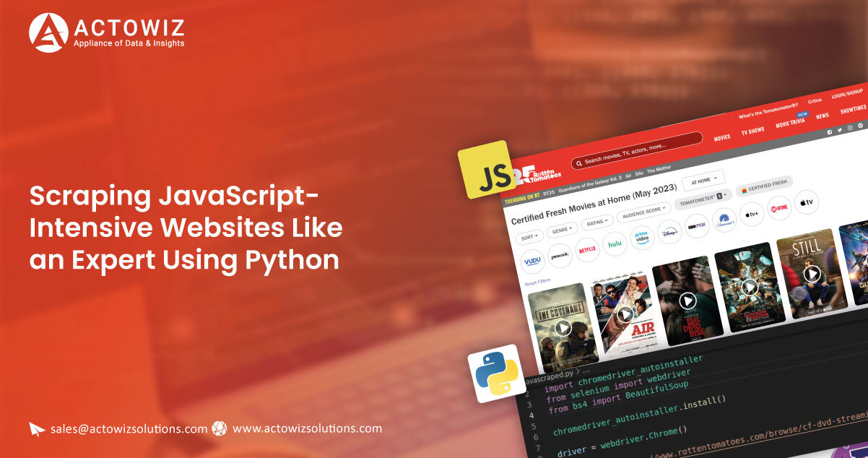Image resolution: width=868 pixels, height=458 pixels.
Task: Open Rotten Tomatoes Instagram page icon
Action: [850, 127]
